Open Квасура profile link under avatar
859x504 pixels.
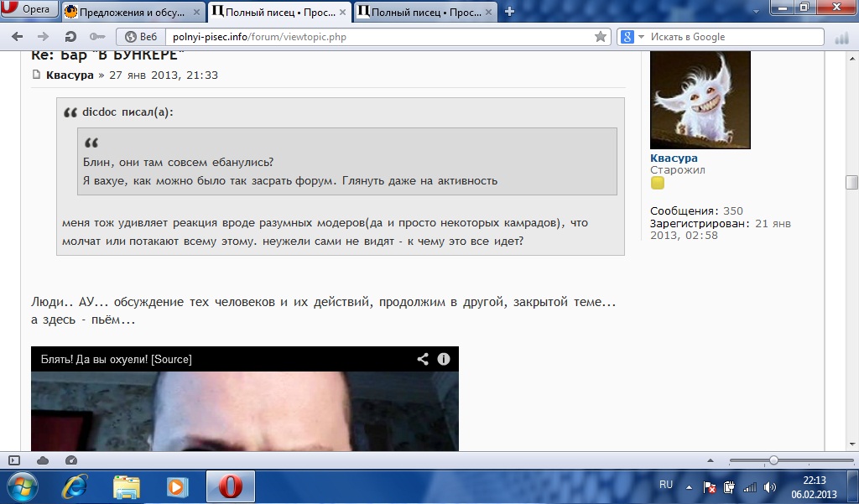click(674, 158)
